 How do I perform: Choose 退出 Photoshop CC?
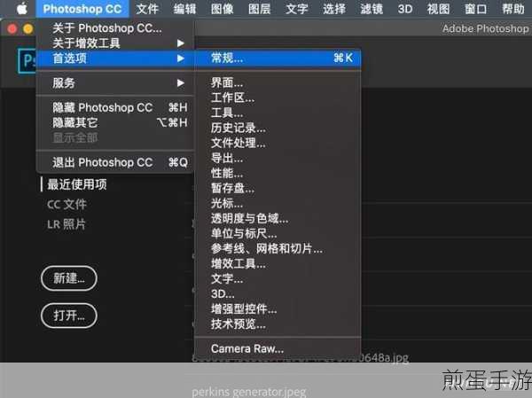115,162
